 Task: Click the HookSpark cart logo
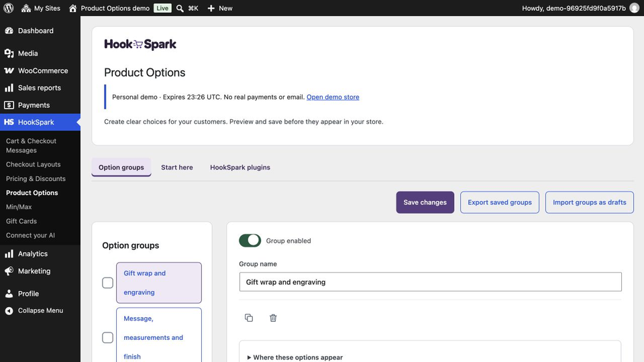[x=140, y=44]
